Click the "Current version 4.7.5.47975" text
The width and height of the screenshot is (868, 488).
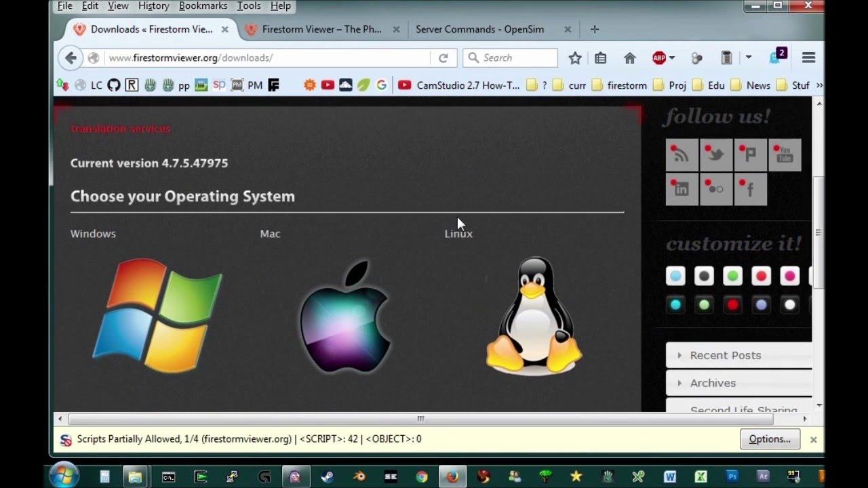coord(149,163)
